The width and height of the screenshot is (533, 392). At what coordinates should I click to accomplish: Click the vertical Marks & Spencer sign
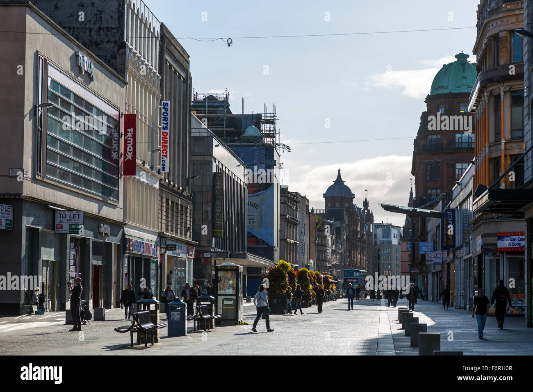(217, 204)
